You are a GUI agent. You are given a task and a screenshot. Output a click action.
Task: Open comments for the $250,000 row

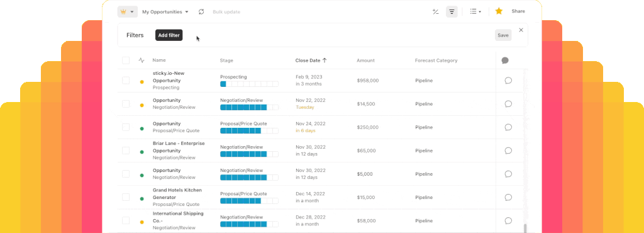508,127
